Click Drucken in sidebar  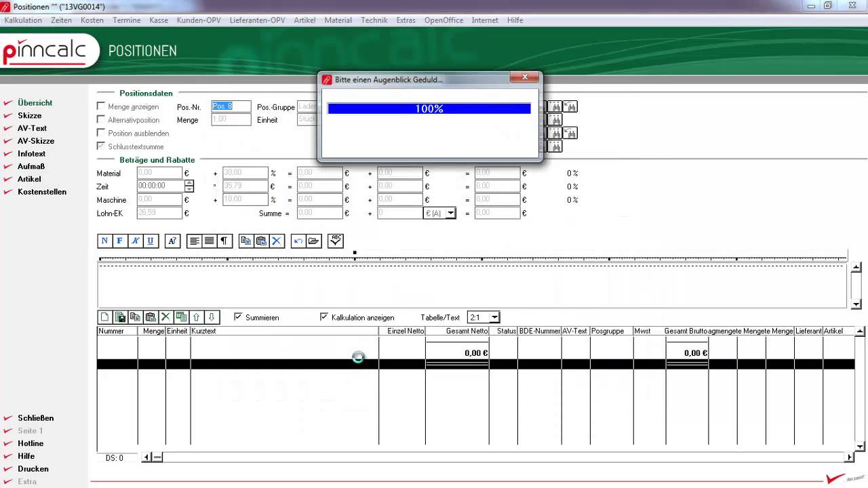(x=33, y=469)
